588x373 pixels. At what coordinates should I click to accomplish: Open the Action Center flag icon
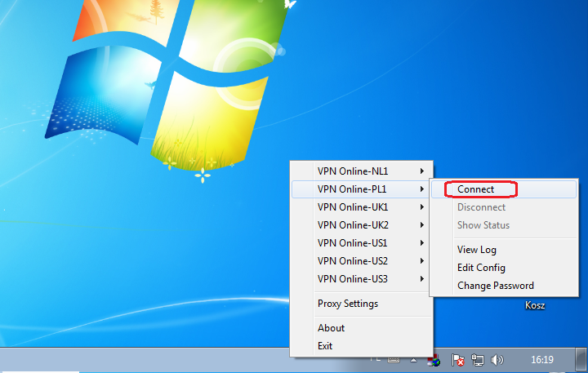(458, 360)
